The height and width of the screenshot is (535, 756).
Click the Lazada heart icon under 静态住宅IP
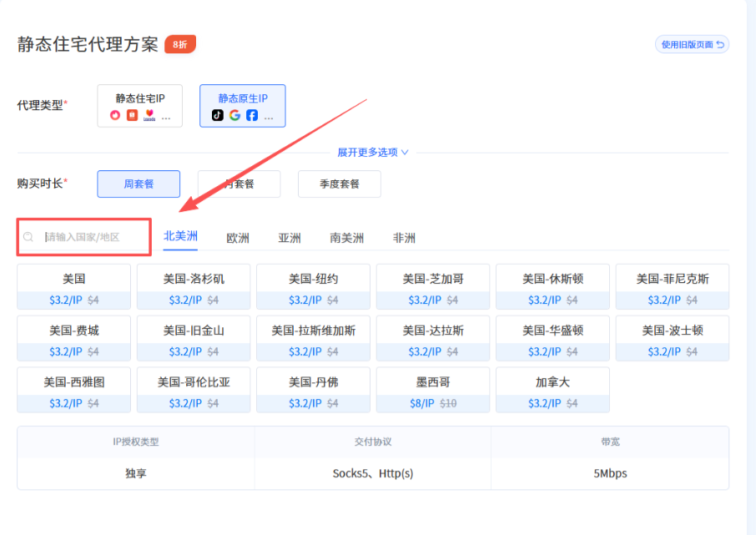[x=149, y=115]
